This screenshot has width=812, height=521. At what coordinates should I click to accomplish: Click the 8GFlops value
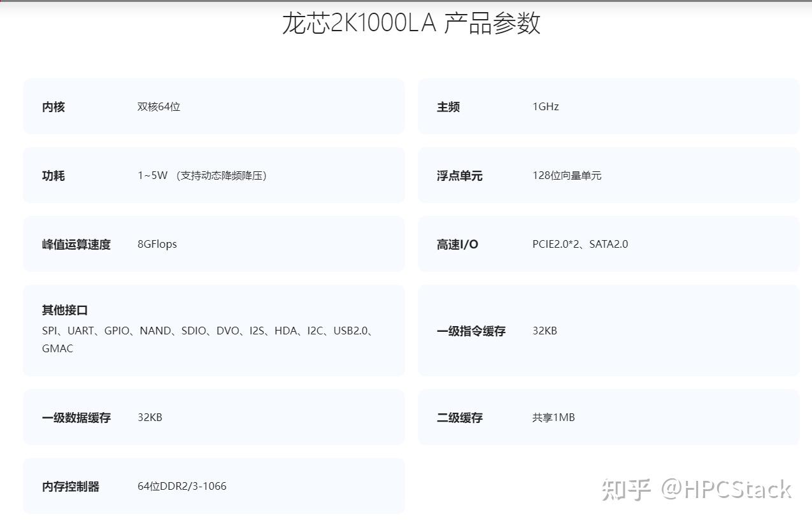(x=157, y=244)
